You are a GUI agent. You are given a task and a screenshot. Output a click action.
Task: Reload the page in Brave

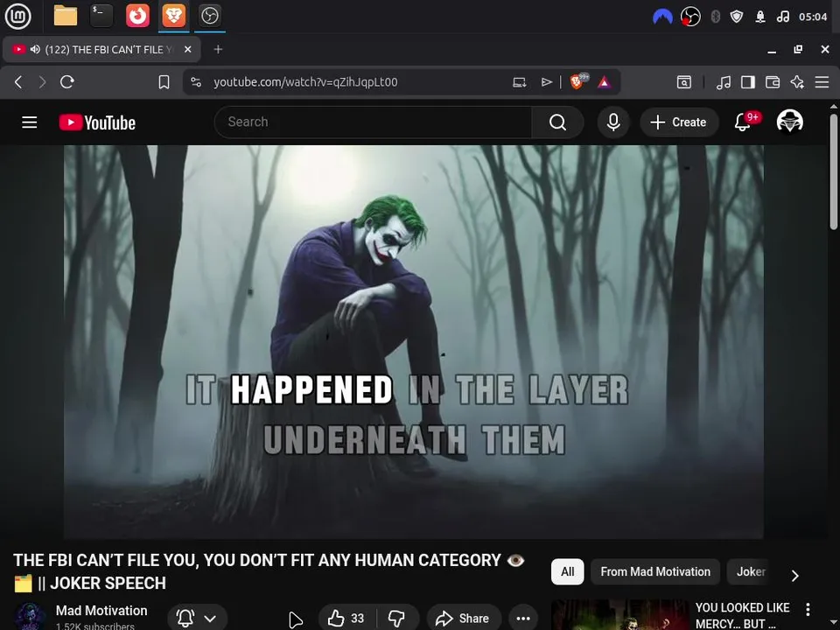pos(67,82)
